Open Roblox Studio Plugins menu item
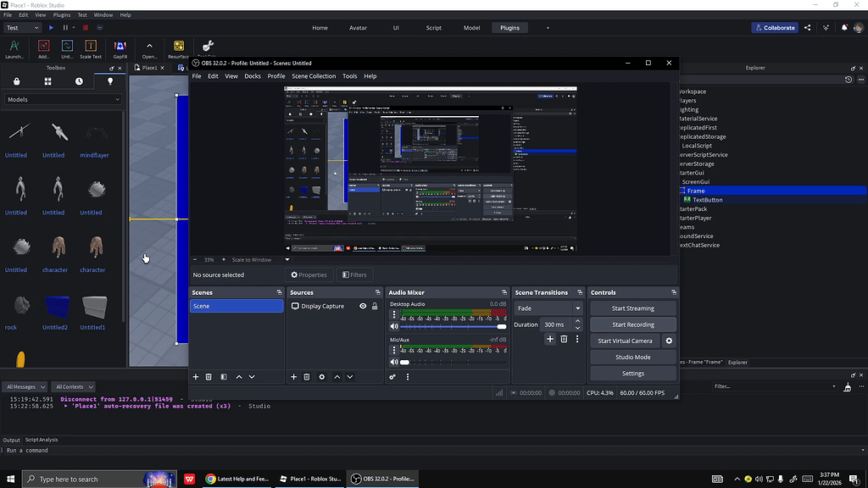Screen dimensions: 868x488 click(61, 15)
